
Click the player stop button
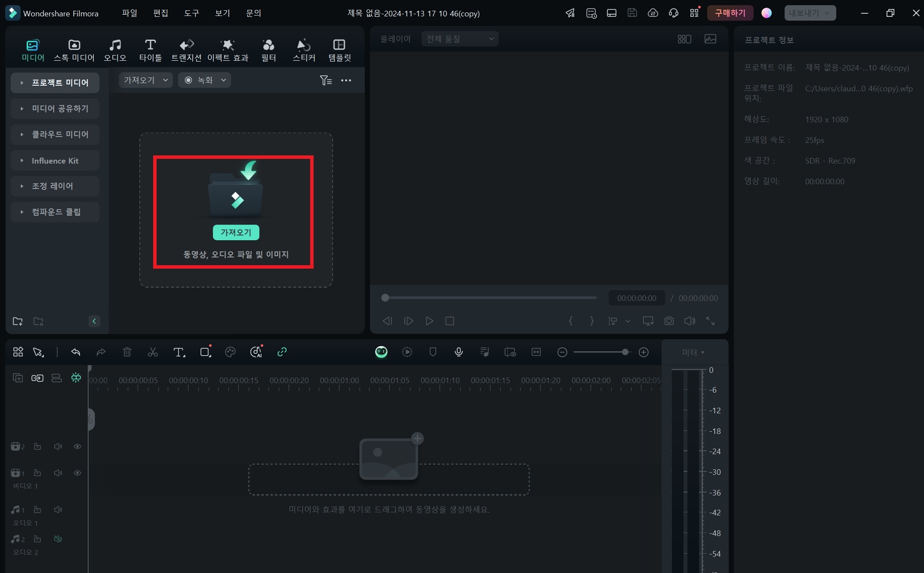click(x=450, y=321)
